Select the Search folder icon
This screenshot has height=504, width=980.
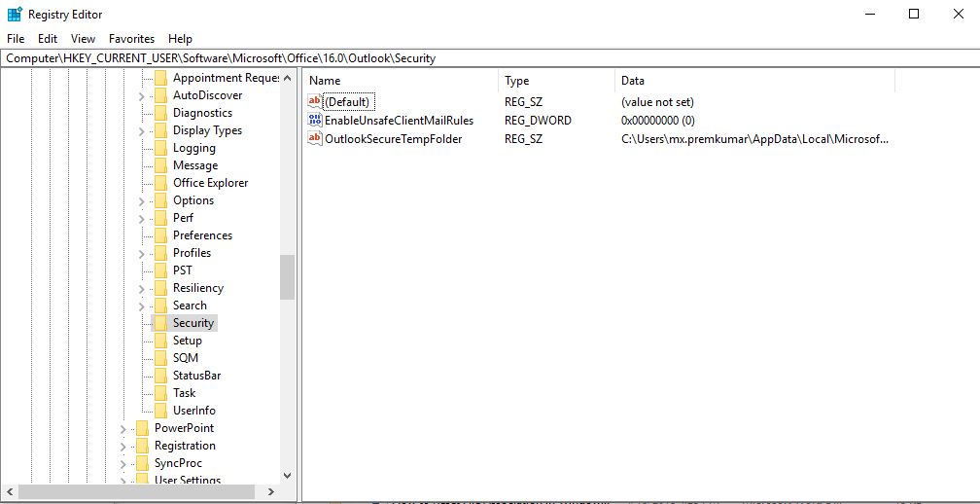[161, 306]
